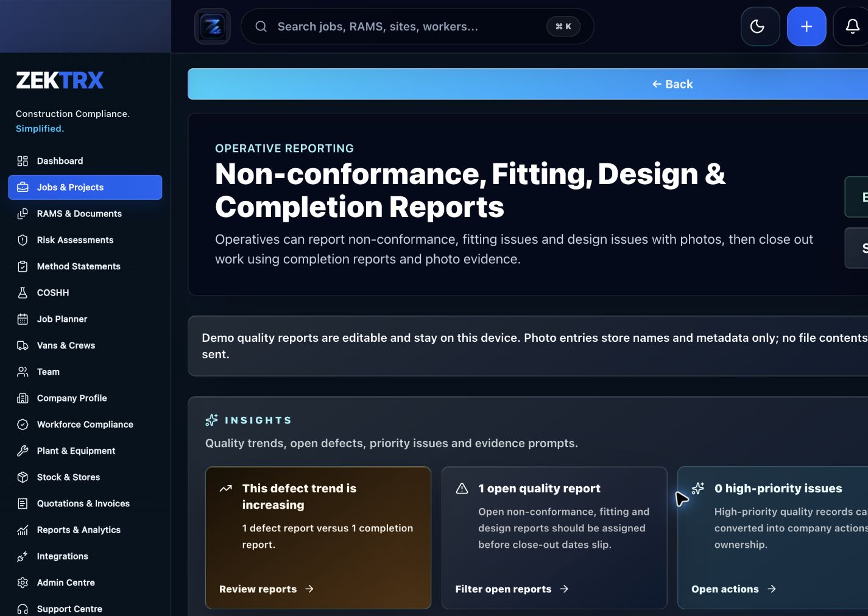
Task: Click the briefcase icon for Jobs & Projects
Action: click(x=23, y=187)
